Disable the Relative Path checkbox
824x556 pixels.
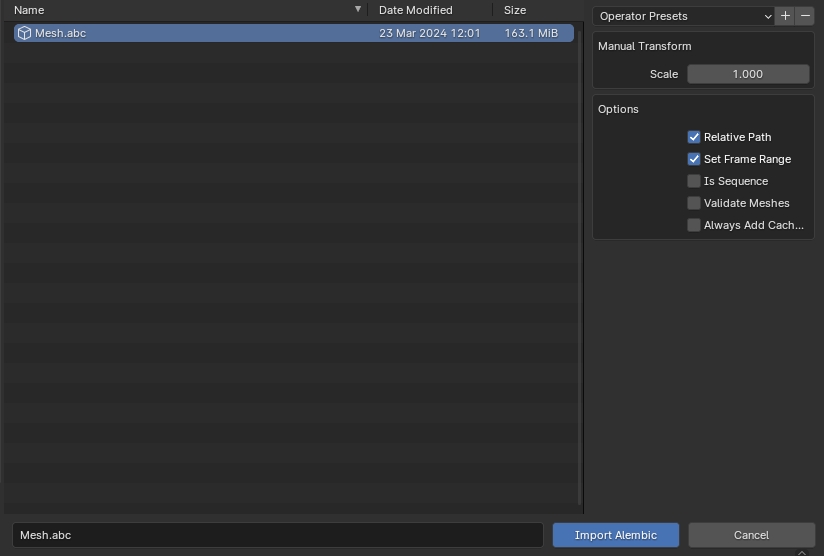coord(694,137)
